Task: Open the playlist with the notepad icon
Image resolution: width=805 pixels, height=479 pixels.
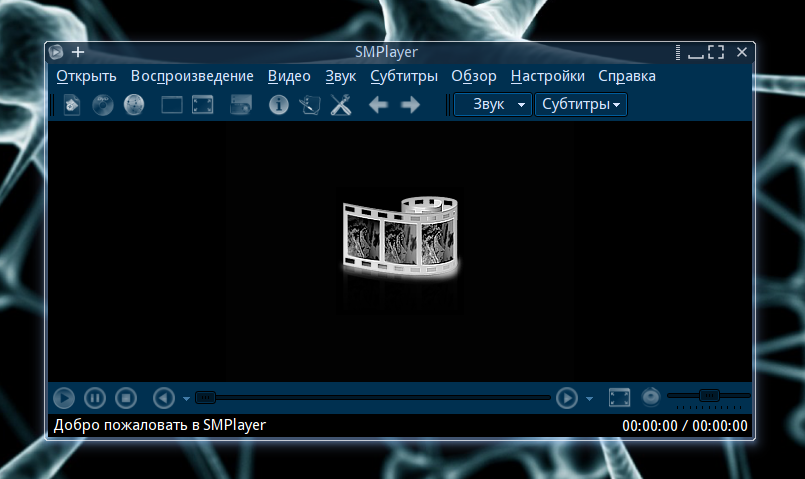Action: (310, 105)
